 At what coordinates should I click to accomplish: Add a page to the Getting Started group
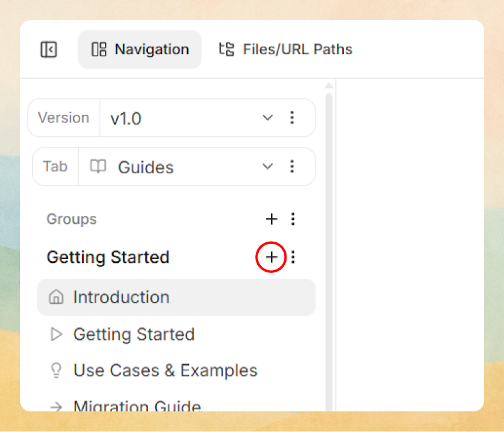click(271, 257)
